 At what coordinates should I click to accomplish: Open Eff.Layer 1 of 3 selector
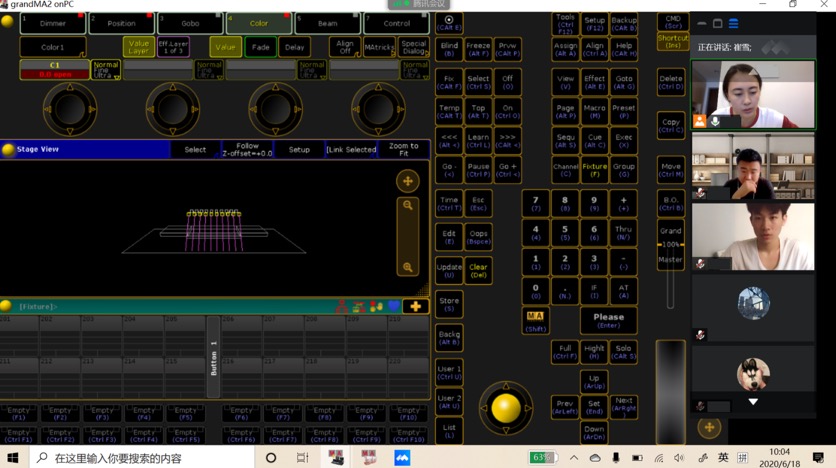[x=173, y=47]
